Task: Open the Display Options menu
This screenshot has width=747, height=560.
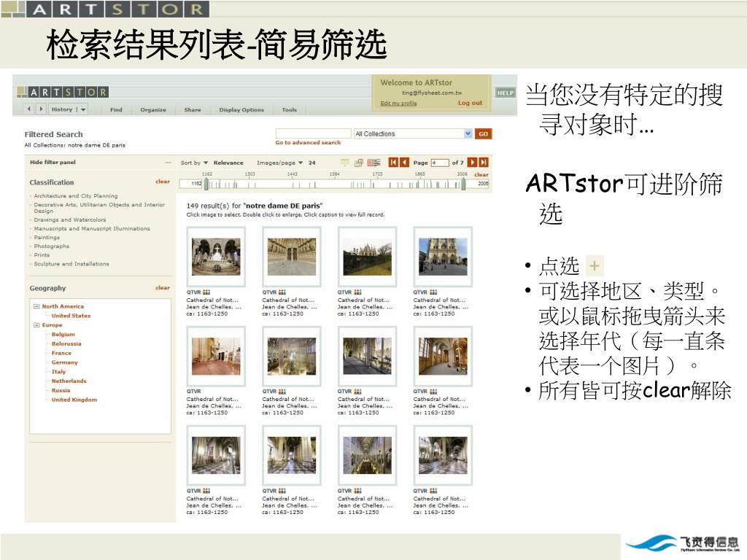Action: (x=241, y=109)
